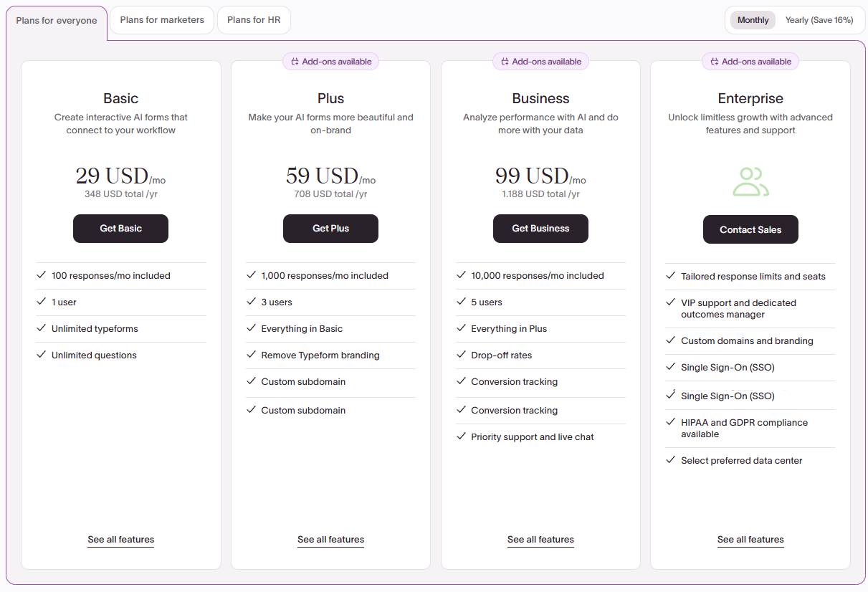The height and width of the screenshot is (592, 868).
Task: Switch billing to Yearly to save 16%
Action: pos(818,19)
